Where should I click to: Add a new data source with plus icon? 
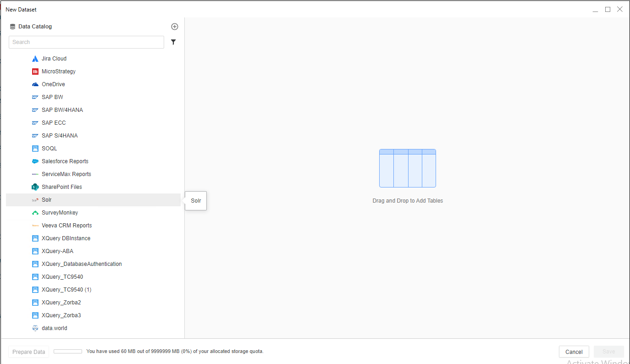point(174,27)
